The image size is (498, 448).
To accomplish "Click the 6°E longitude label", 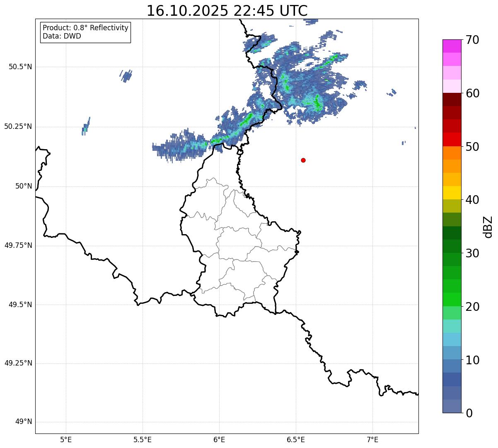I will pos(219,439).
